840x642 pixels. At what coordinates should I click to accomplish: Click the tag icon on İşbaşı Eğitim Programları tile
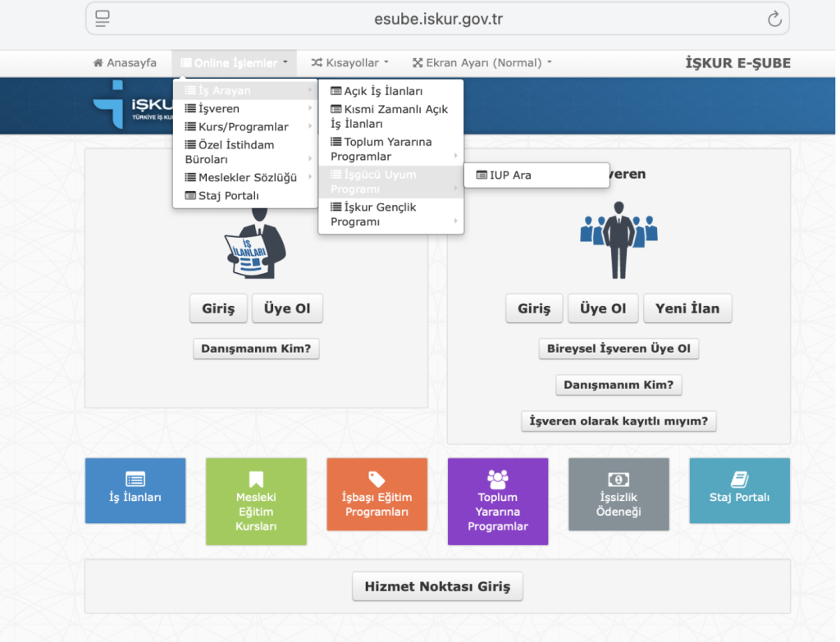point(377,479)
